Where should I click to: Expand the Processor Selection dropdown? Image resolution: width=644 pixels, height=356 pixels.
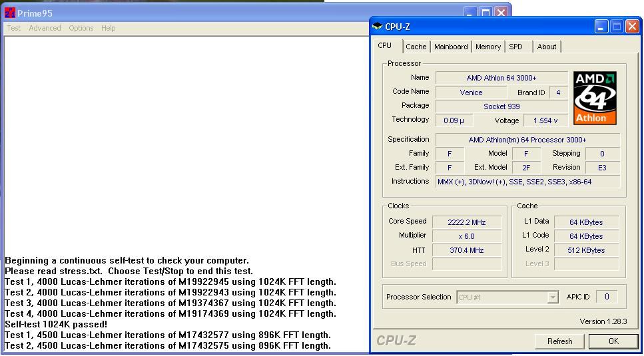coord(553,297)
